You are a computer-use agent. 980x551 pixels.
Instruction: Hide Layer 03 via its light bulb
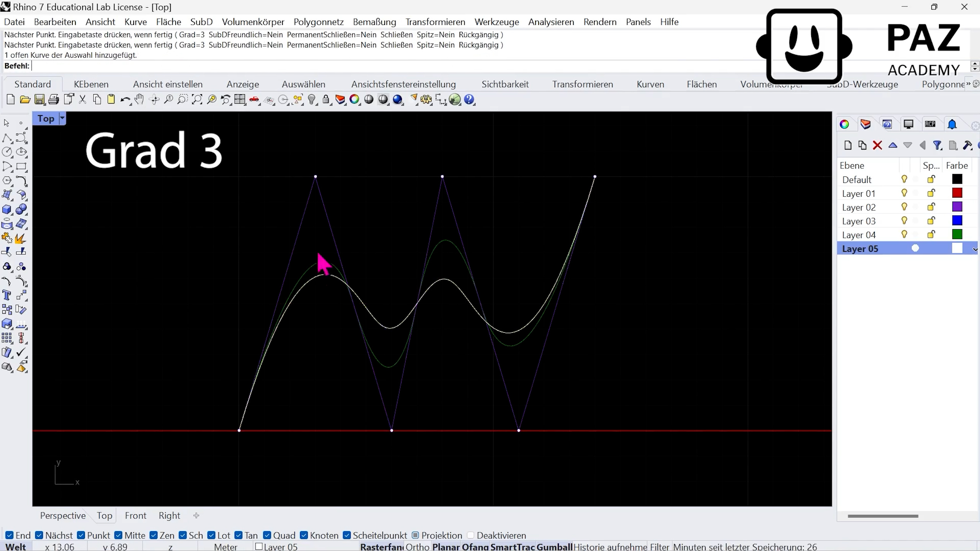(904, 220)
